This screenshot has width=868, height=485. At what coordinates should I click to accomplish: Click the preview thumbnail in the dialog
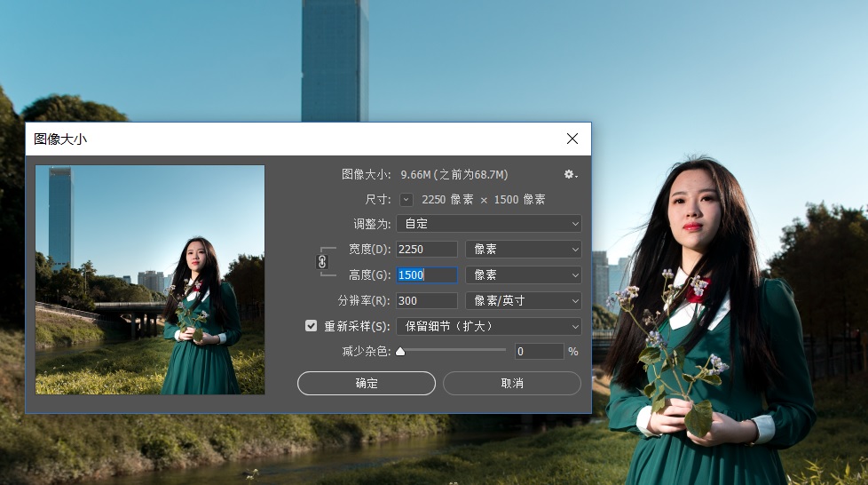(x=150, y=280)
